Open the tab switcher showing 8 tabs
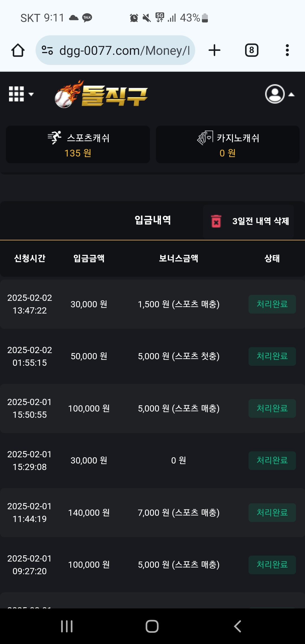The image size is (305, 644). tap(252, 50)
